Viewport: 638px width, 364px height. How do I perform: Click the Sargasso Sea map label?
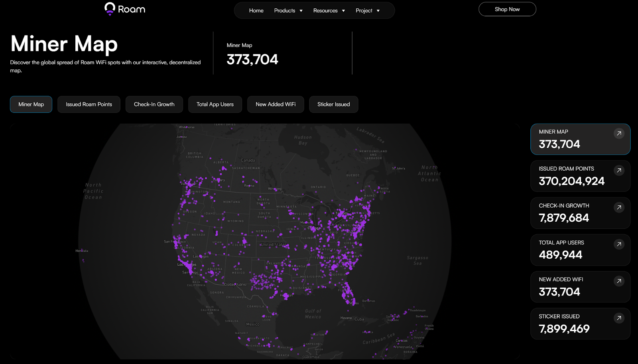tap(417, 260)
